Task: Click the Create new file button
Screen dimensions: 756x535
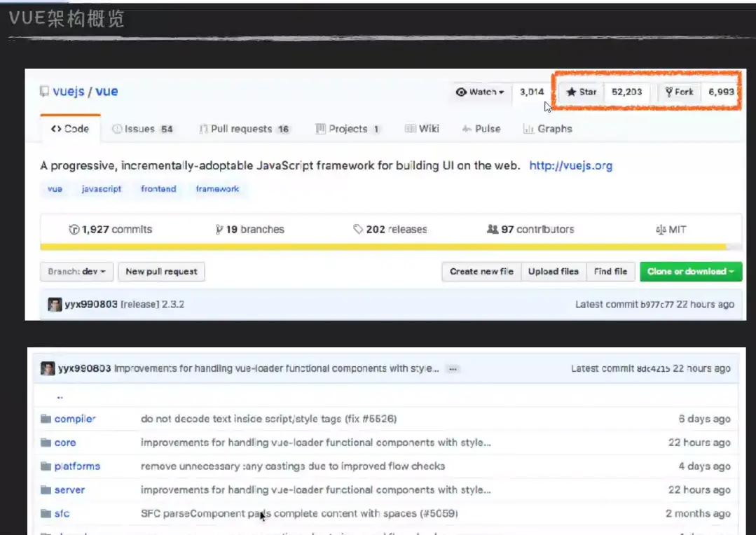Action: [481, 272]
